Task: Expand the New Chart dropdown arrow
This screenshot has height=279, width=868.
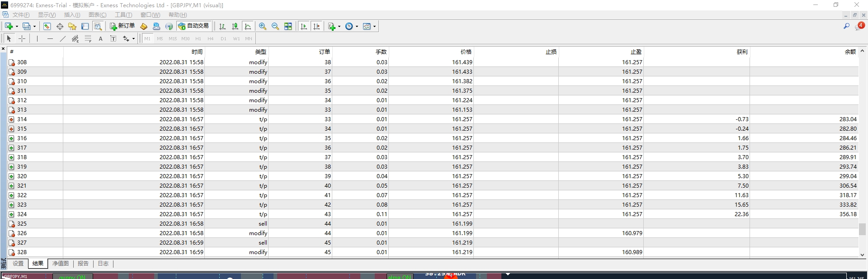Action: pyautogui.click(x=17, y=26)
